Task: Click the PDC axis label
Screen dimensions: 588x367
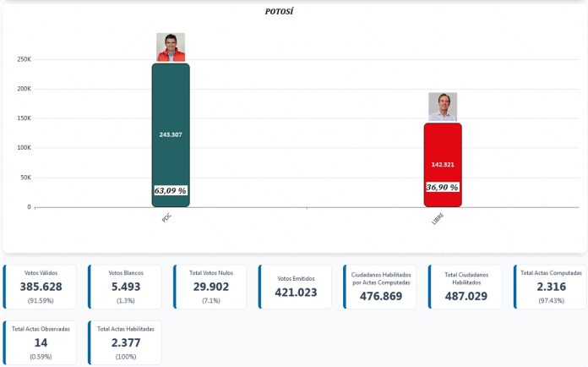Action: (x=166, y=218)
